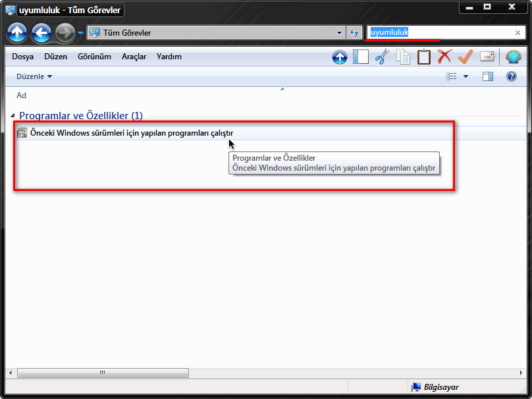Clear the uyumluluk search text
Image resolution: width=532 pixels, height=399 pixels.
[518, 32]
